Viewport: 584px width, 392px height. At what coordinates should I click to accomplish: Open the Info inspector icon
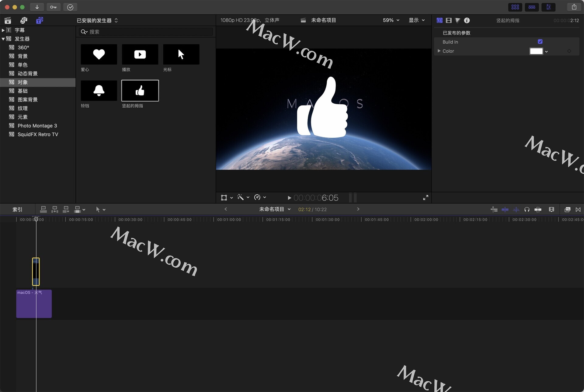(467, 20)
